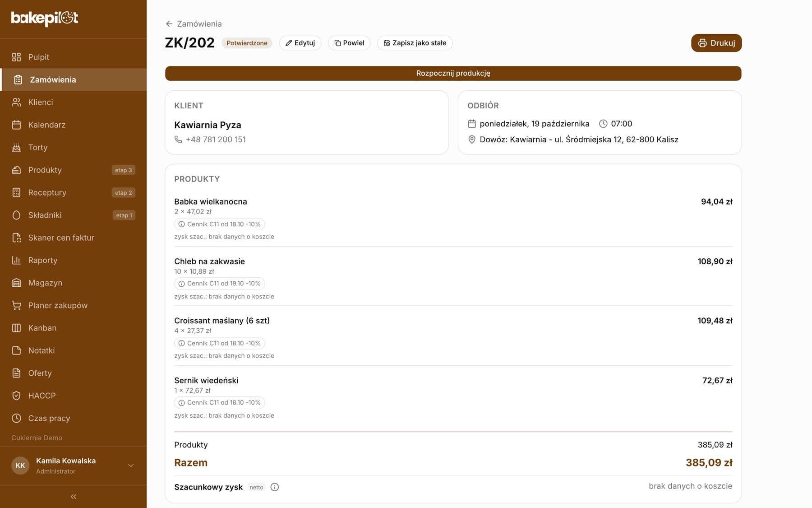This screenshot has width=812, height=508.
Task: Click the Produkty sidebar icon
Action: point(17,170)
